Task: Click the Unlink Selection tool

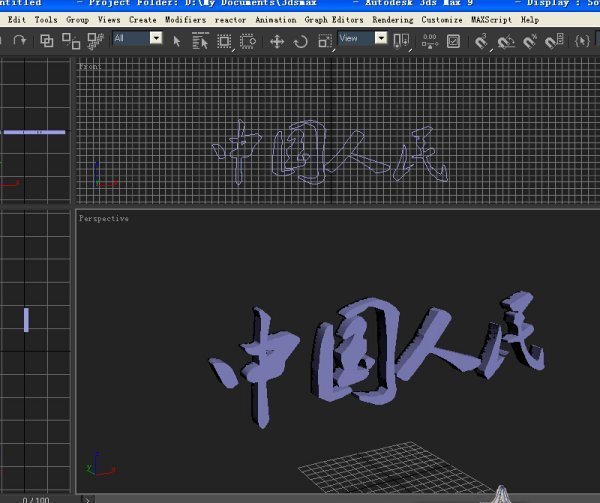Action: pos(71,41)
